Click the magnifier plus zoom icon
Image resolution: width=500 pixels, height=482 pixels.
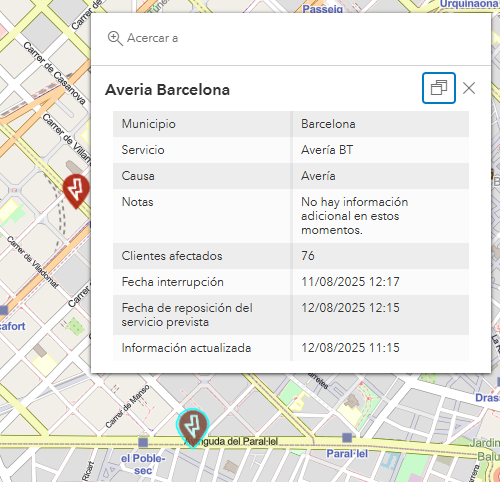click(115, 39)
